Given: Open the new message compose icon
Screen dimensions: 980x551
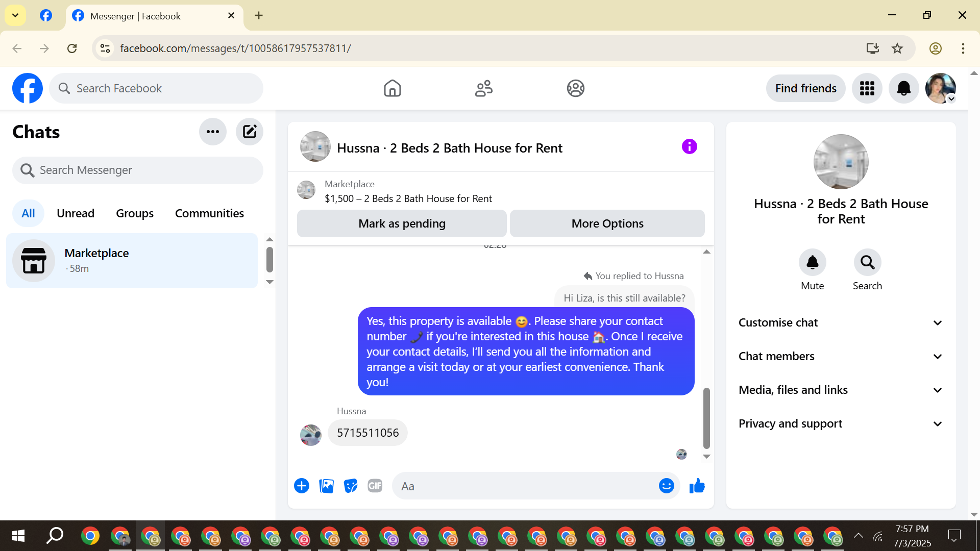Looking at the screenshot, I should 249,132.
